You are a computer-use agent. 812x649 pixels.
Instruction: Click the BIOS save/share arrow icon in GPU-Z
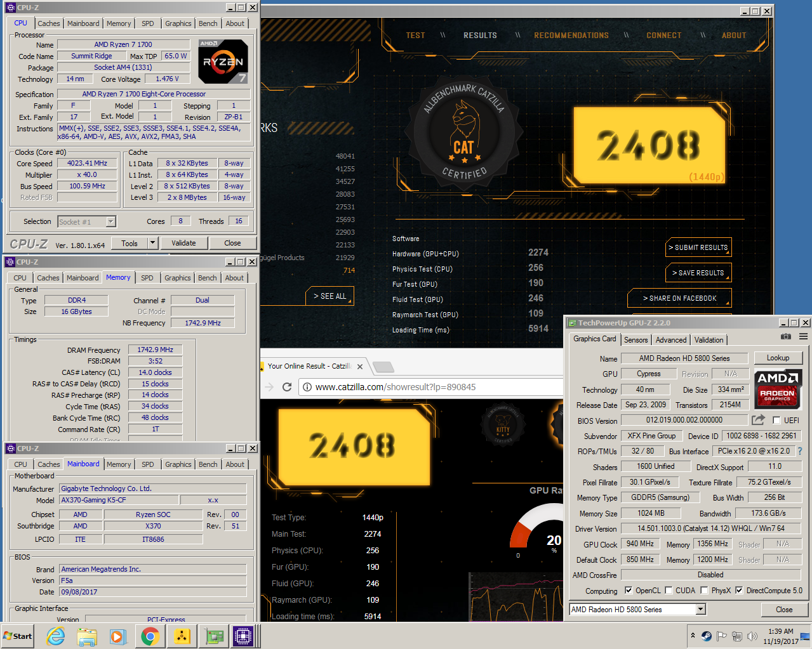(758, 420)
